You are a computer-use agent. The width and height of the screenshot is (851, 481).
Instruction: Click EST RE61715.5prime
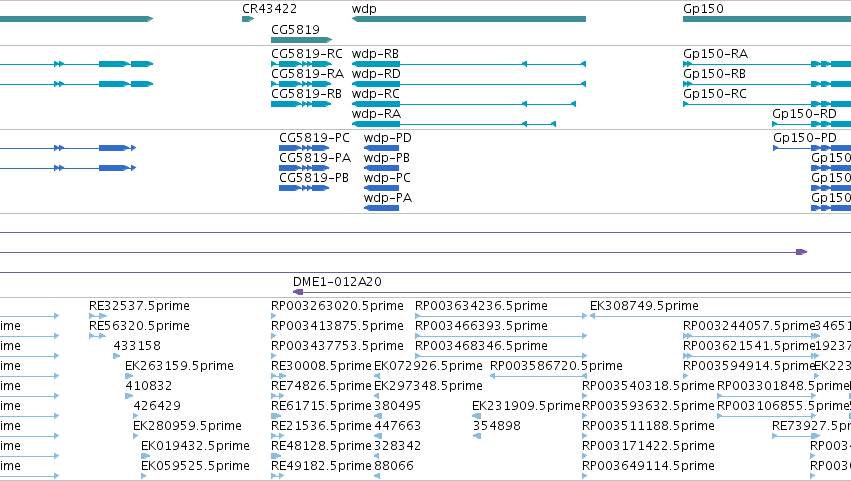[x=276, y=416]
